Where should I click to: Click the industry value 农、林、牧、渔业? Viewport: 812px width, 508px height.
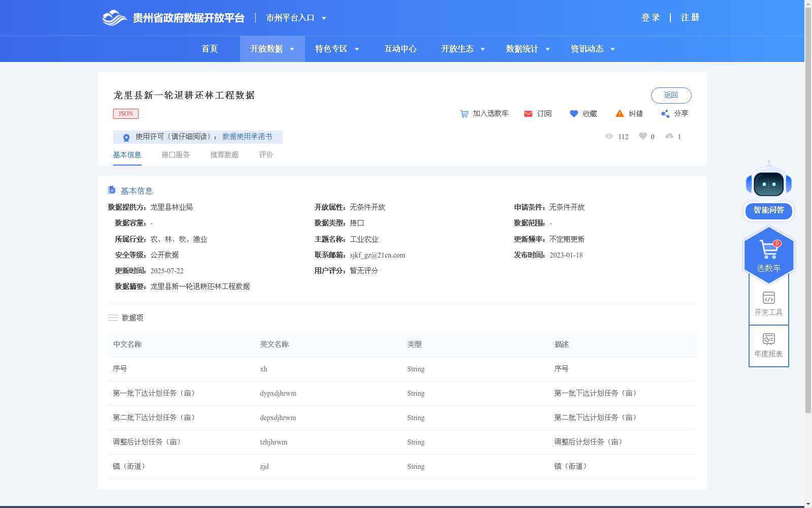click(x=179, y=239)
